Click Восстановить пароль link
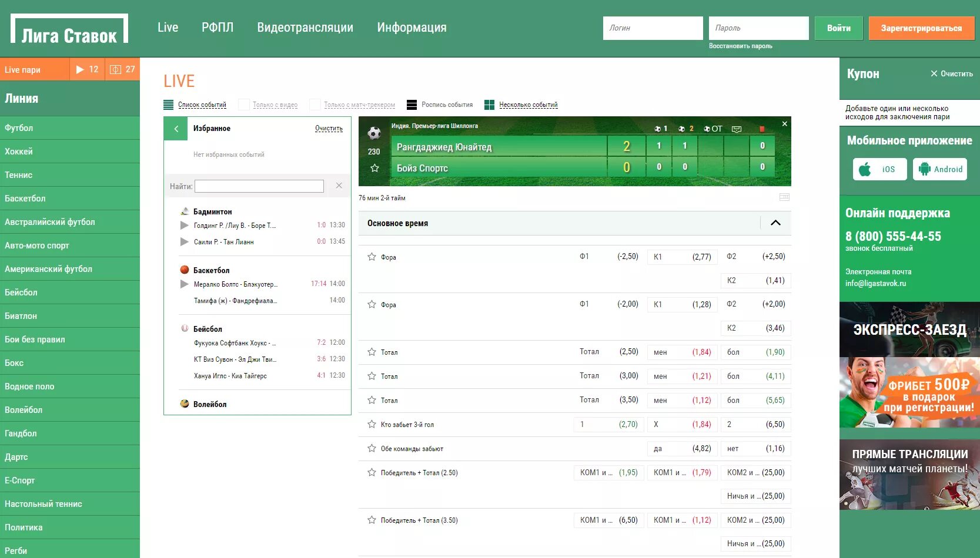The height and width of the screenshot is (558, 980). 740,46
